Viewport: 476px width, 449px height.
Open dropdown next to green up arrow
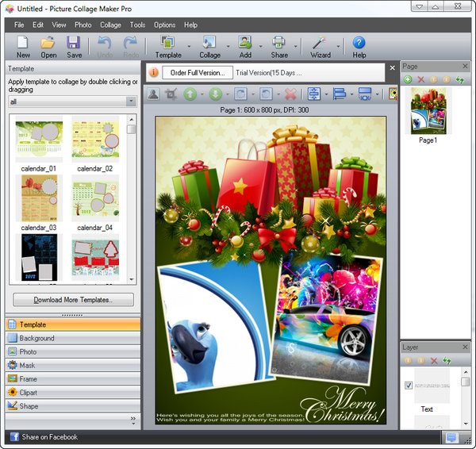202,94
